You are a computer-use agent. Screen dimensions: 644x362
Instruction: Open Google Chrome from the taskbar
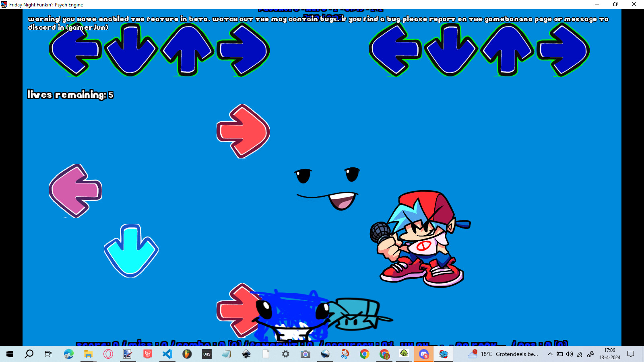pyautogui.click(x=365, y=354)
